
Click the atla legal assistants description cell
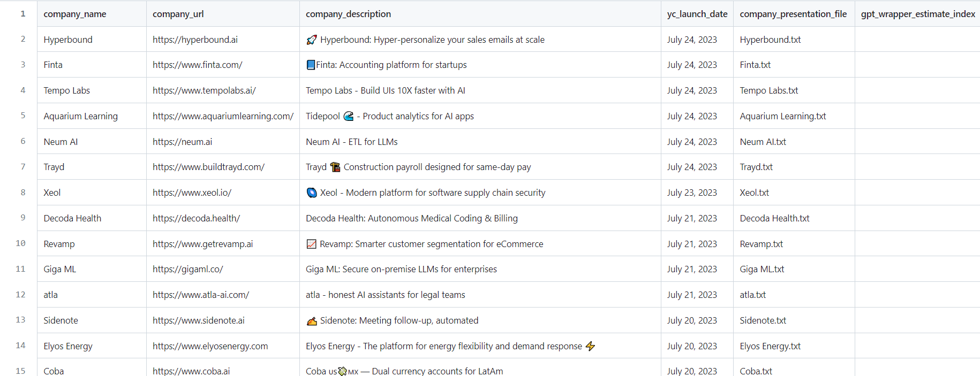pyautogui.click(x=385, y=295)
